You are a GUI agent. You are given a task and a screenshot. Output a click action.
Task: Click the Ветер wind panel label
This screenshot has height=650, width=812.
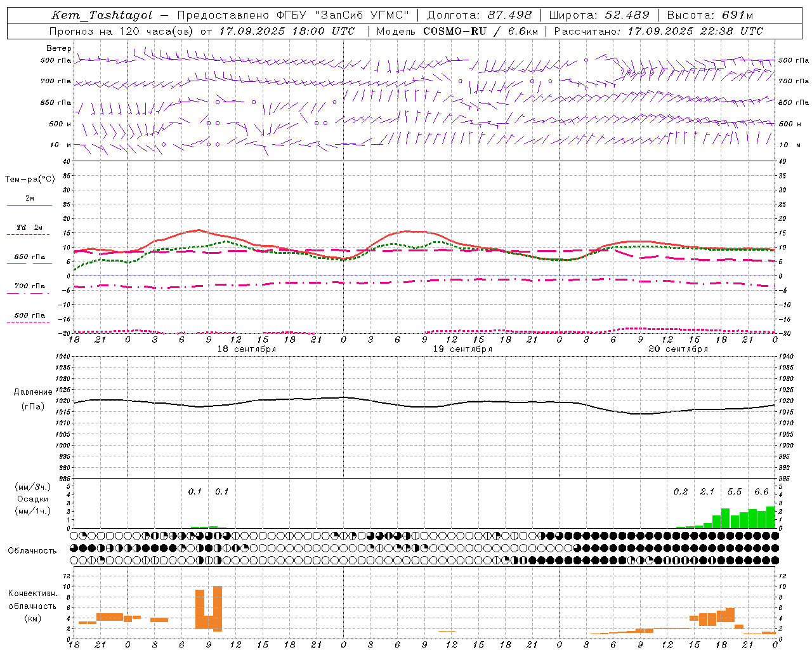tap(58, 48)
